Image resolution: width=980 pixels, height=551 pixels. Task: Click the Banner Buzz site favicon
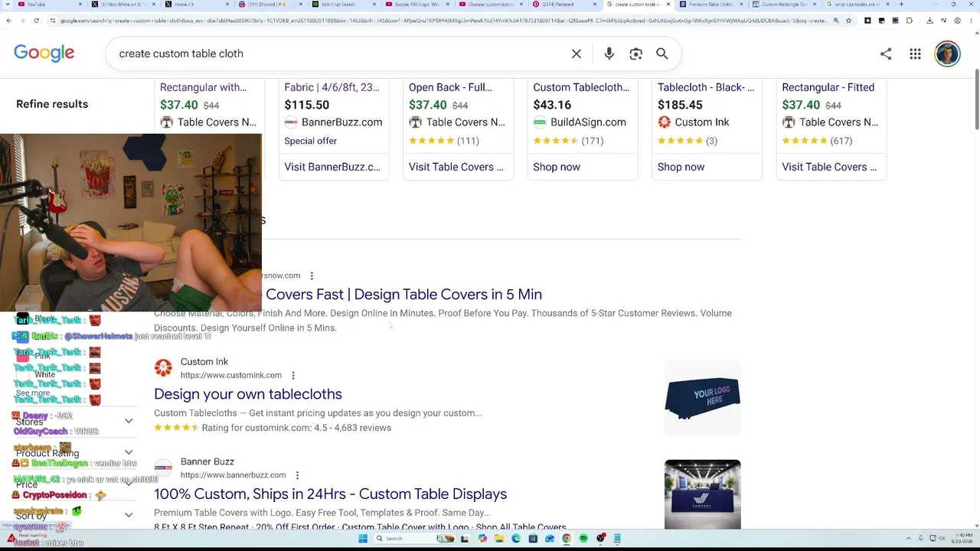(163, 468)
